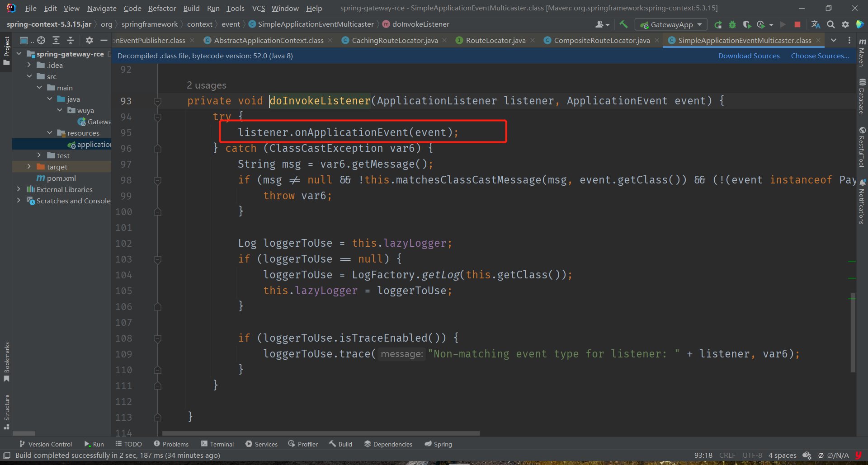The width and height of the screenshot is (868, 465).
Task: Collapse the src folder
Action: click(29, 76)
